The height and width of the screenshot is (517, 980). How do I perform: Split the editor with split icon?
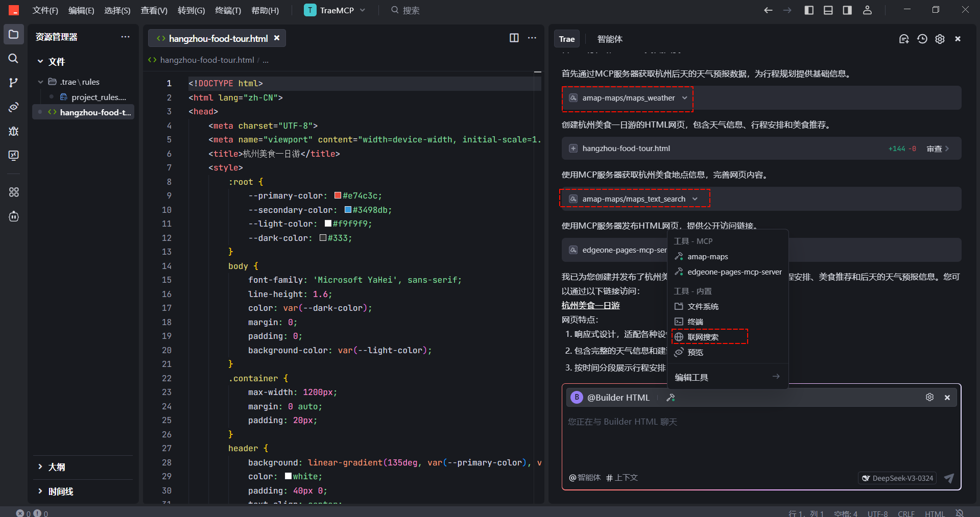coord(514,38)
